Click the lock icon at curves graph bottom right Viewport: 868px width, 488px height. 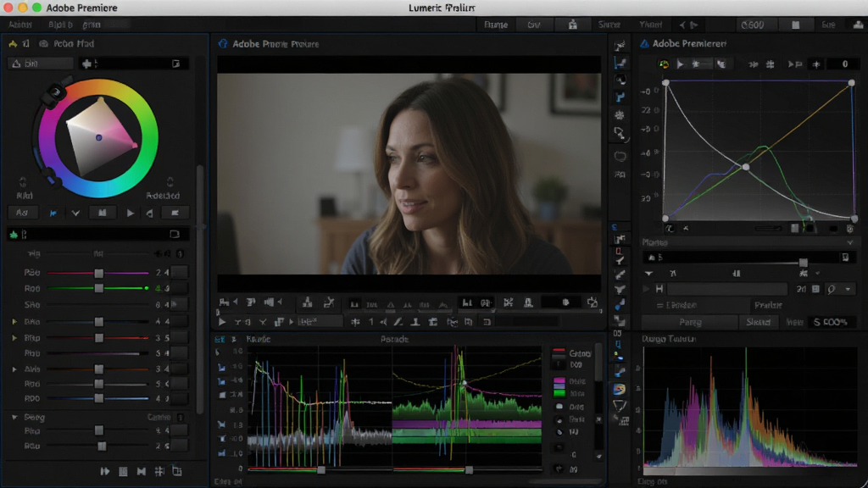point(850,228)
